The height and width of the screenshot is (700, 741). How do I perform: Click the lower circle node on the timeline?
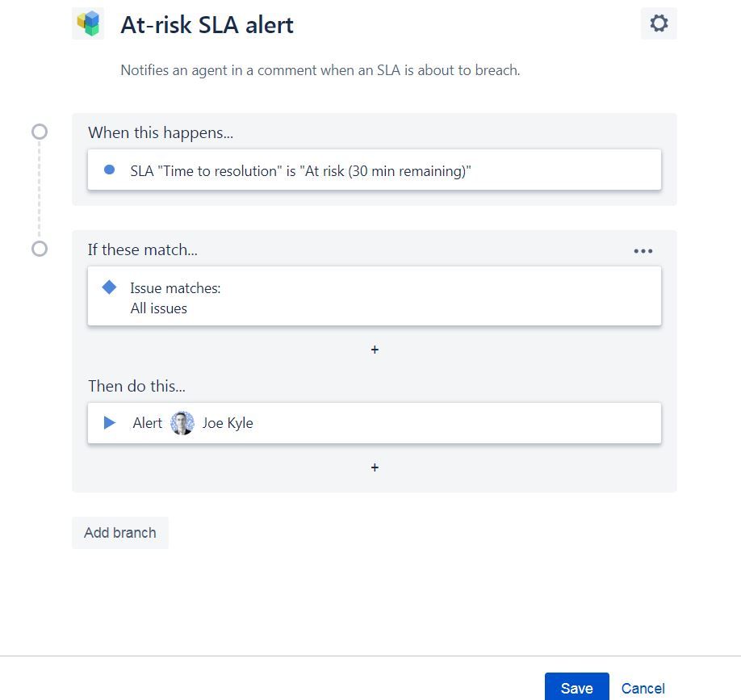38,249
